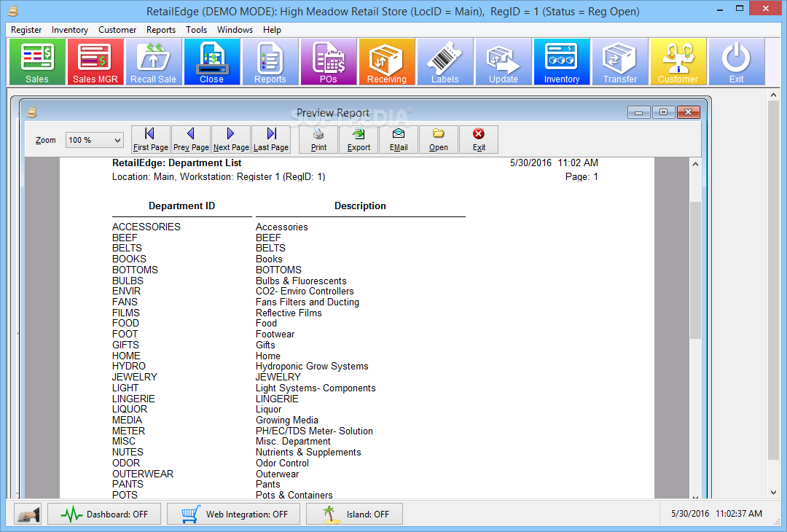Image resolution: width=787 pixels, height=532 pixels.
Task: Open the Transfer module icon
Action: point(619,62)
